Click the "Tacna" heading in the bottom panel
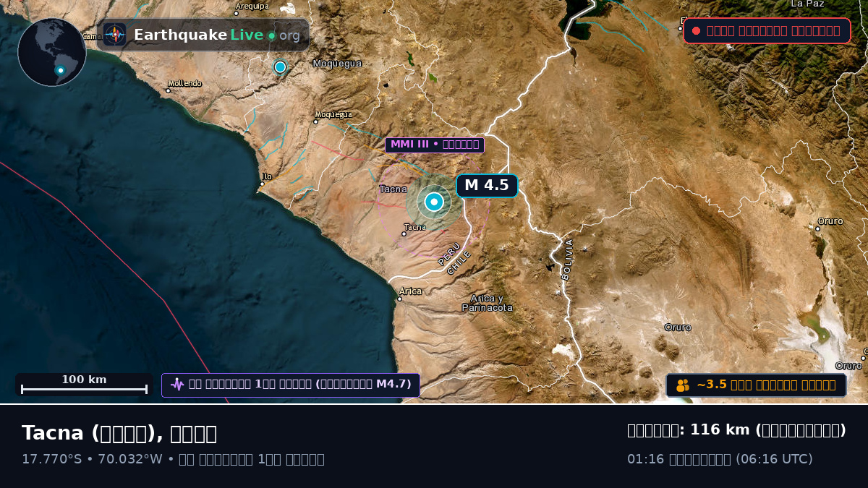This screenshot has height=488, width=868. click(x=54, y=433)
